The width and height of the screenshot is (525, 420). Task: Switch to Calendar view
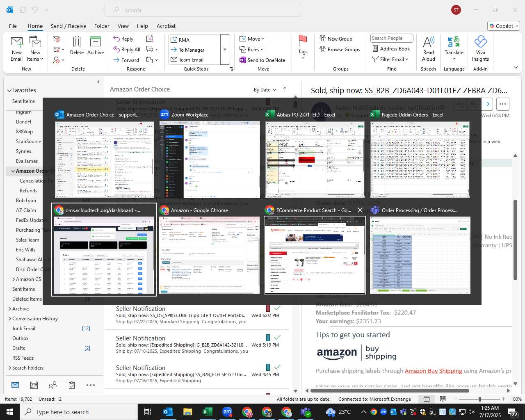[x=34, y=385]
